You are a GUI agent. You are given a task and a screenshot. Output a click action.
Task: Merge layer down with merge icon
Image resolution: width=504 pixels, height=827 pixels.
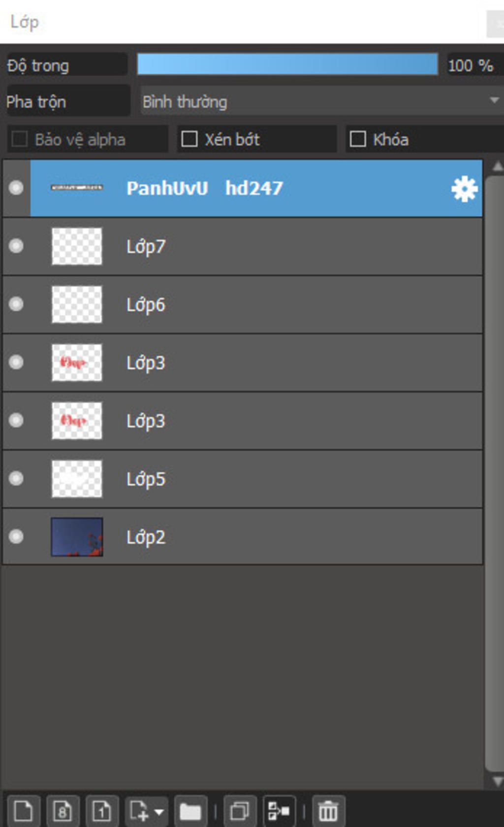[x=279, y=811]
